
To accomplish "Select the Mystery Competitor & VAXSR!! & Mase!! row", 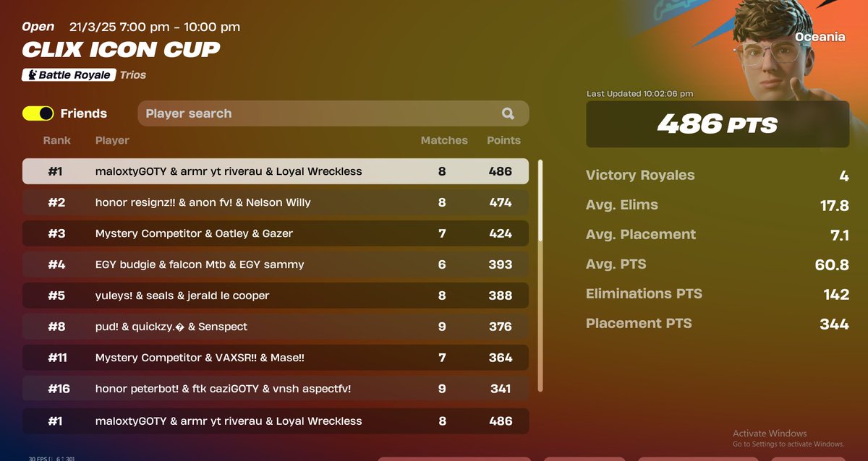I will pyautogui.click(x=276, y=358).
